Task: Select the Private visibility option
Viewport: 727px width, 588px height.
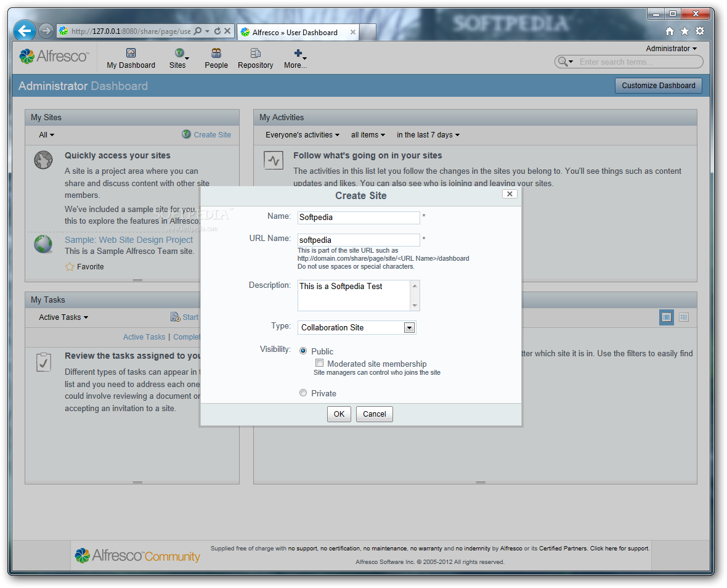Action: click(303, 393)
